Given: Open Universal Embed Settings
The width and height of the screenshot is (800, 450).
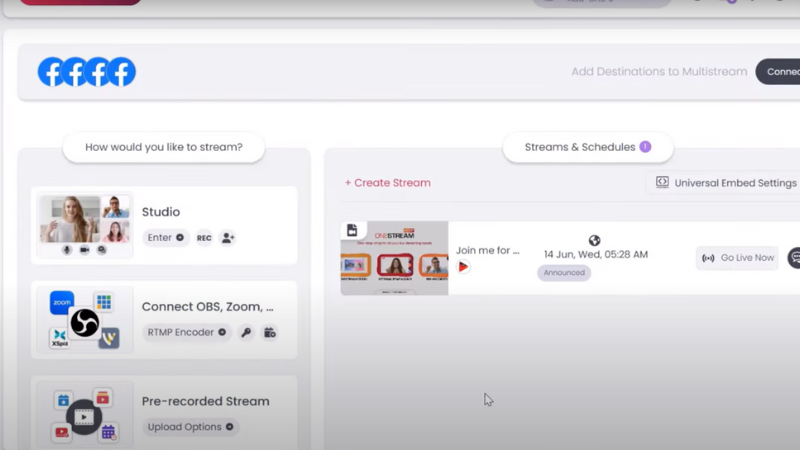Looking at the screenshot, I should pos(726,183).
